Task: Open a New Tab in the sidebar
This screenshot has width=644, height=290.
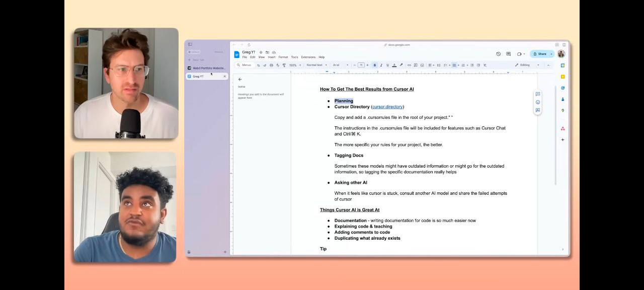Action: tap(196, 60)
